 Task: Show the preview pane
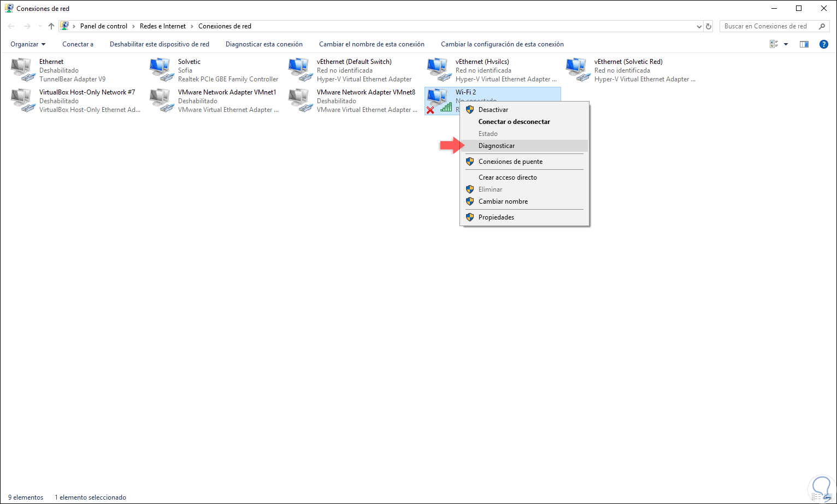[804, 44]
